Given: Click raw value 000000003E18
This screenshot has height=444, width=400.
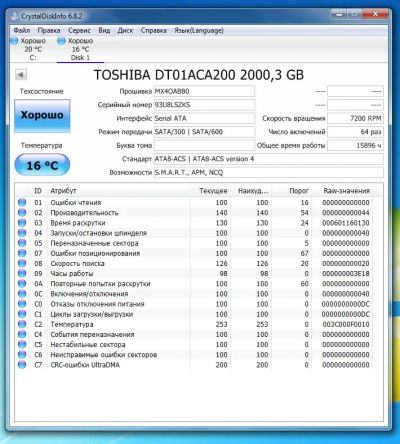Looking at the screenshot, I should [346, 273].
